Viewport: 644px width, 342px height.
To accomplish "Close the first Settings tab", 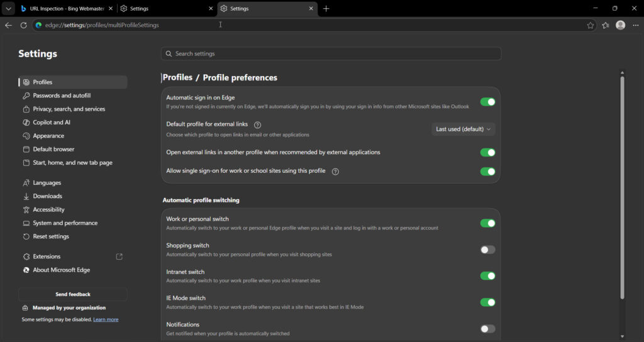I will 211,9.
